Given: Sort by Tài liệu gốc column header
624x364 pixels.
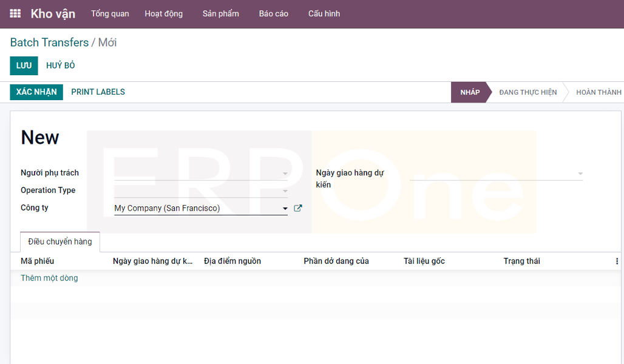Looking at the screenshot, I should (x=424, y=261).
